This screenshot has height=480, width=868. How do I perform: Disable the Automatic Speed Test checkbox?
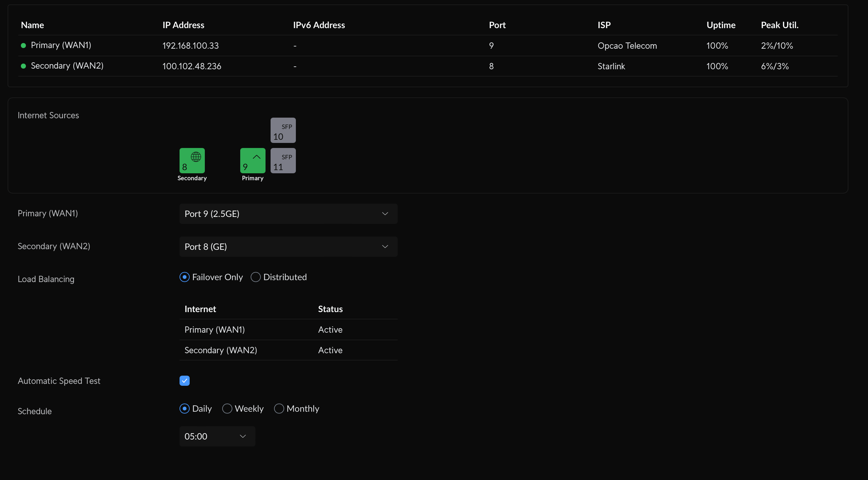pos(185,381)
